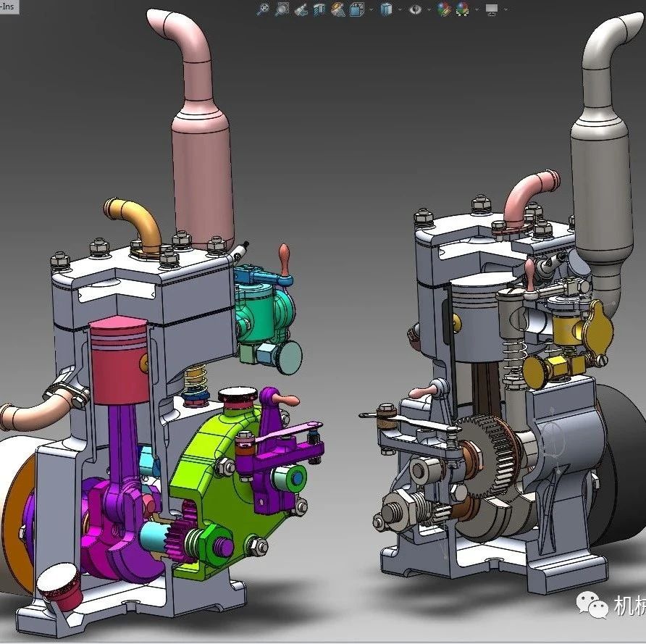Click the Zoom to Fit icon
The height and width of the screenshot is (644, 646).
[263, 9]
